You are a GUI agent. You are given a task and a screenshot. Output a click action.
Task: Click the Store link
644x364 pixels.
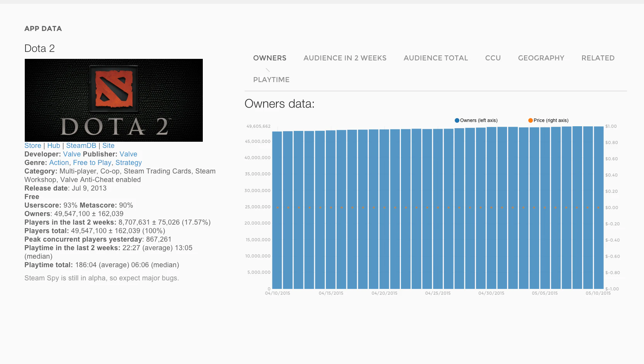point(33,146)
